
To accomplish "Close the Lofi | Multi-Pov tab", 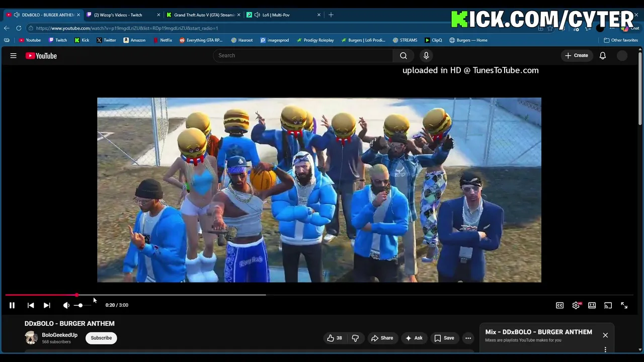I will coord(319,15).
